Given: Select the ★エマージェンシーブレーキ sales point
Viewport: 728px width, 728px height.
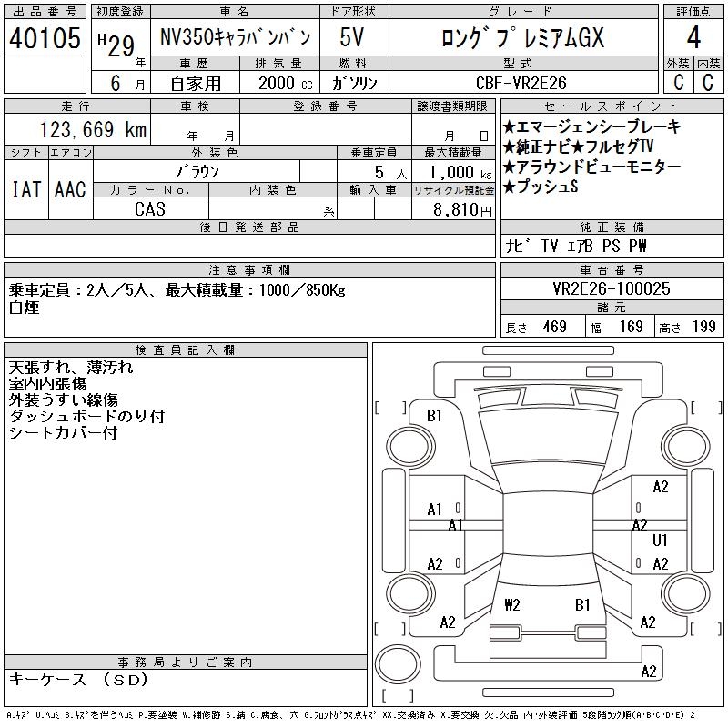Looking at the screenshot, I should (592, 126).
